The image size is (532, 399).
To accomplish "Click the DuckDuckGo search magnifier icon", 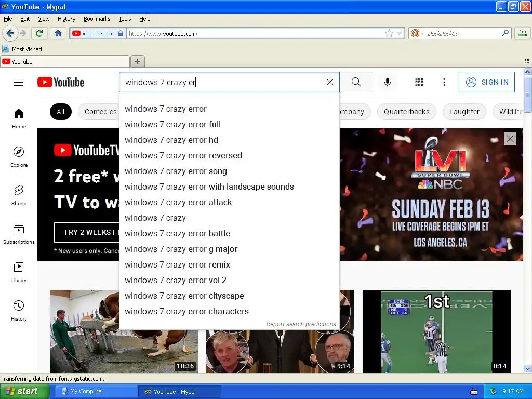I will [505, 33].
